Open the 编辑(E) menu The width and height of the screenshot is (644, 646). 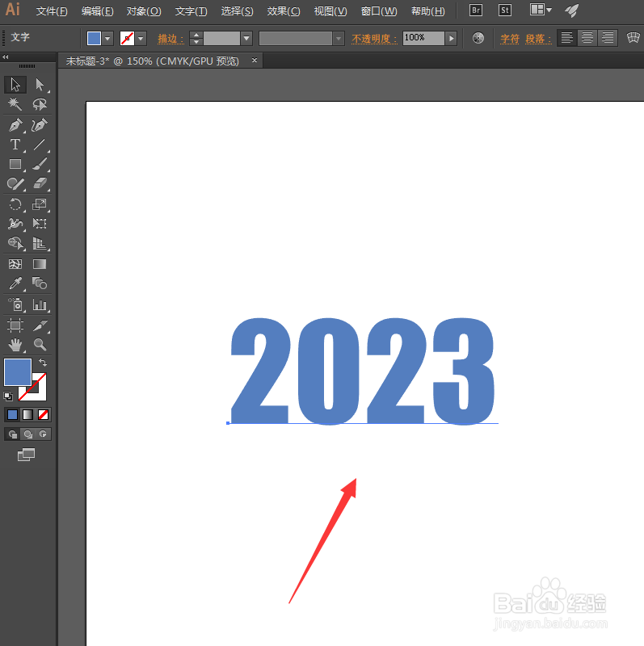97,11
